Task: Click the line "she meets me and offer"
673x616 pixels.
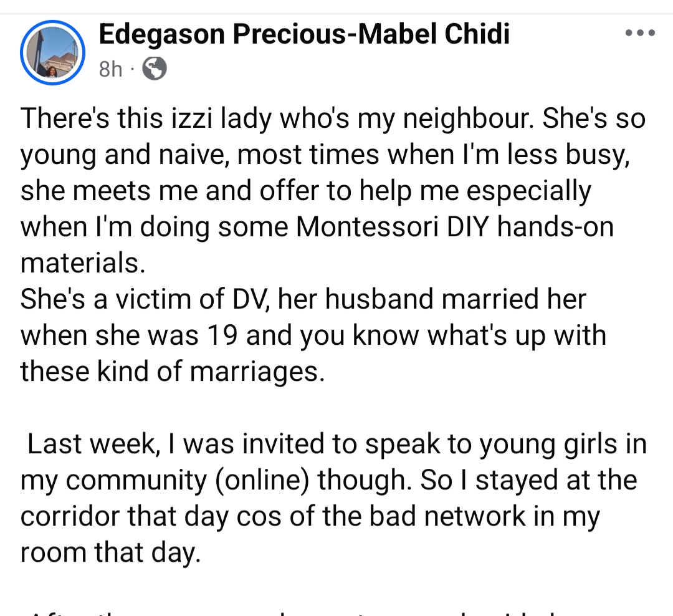Action: [305, 191]
